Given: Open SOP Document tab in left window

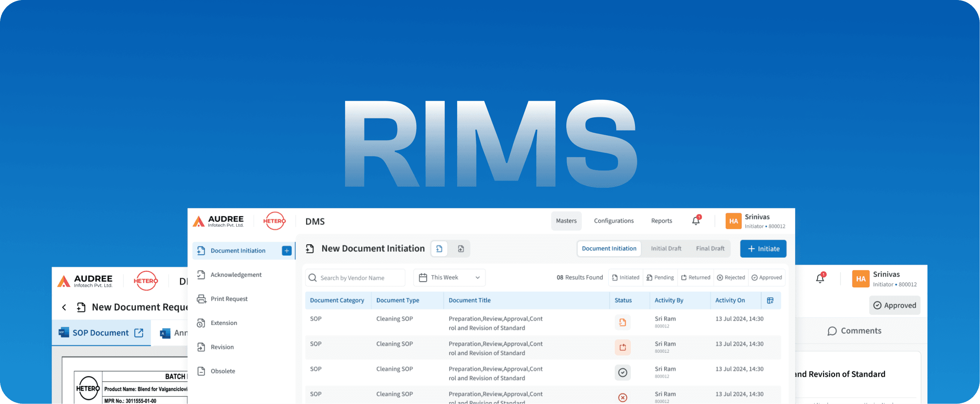Looking at the screenshot, I should pyautogui.click(x=101, y=333).
